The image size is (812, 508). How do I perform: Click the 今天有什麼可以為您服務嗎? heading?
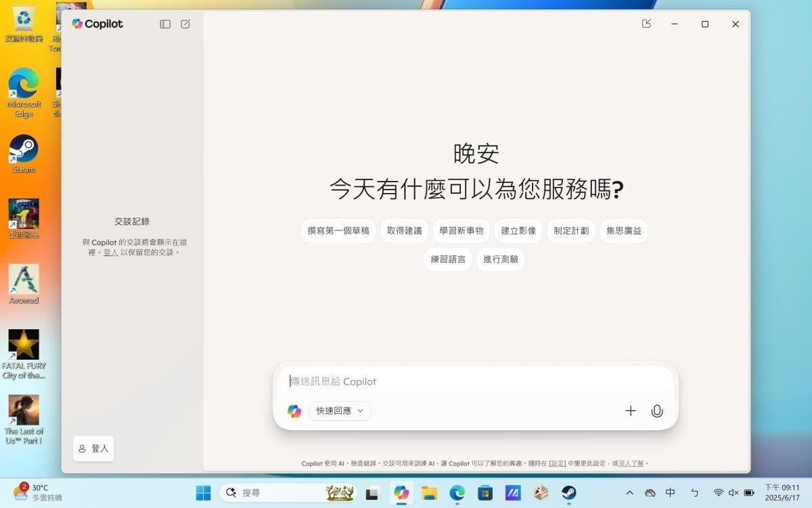coord(476,189)
